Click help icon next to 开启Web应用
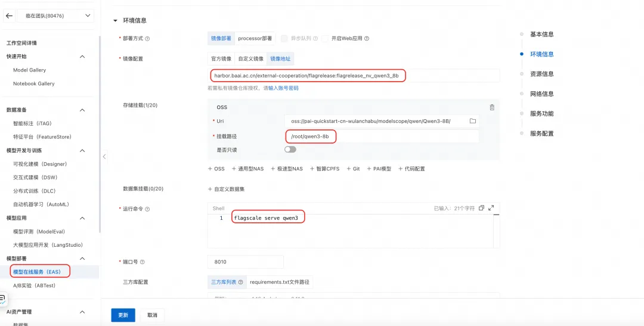 click(367, 39)
